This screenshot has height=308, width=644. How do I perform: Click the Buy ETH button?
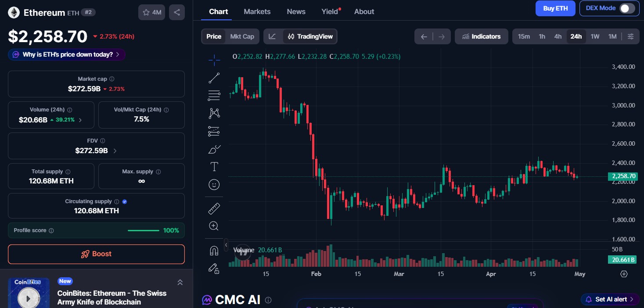[x=555, y=8]
